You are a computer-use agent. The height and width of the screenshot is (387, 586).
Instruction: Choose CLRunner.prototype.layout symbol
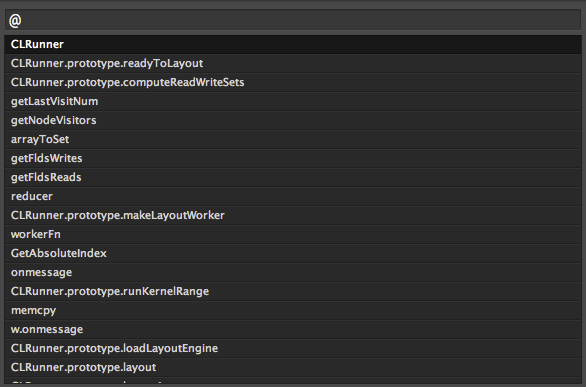(x=293, y=368)
